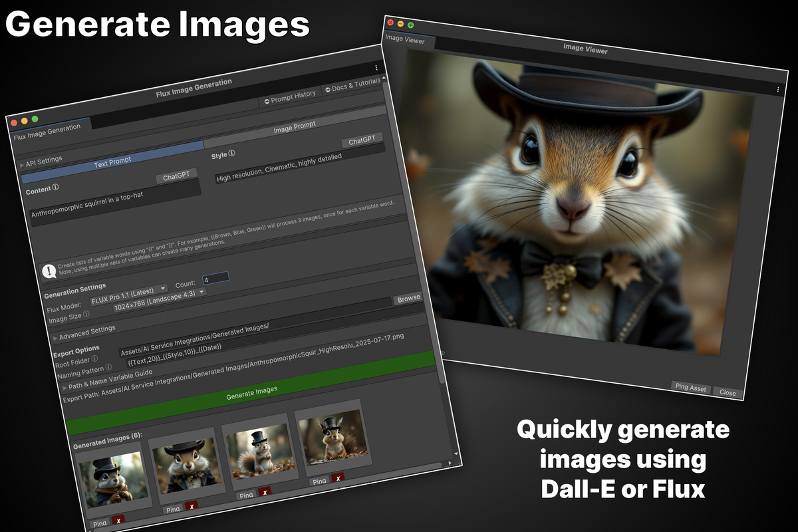Delete the fluffy-tail standing squirrel image with red X
Viewport: 798px width, 532px height.
tap(265, 492)
